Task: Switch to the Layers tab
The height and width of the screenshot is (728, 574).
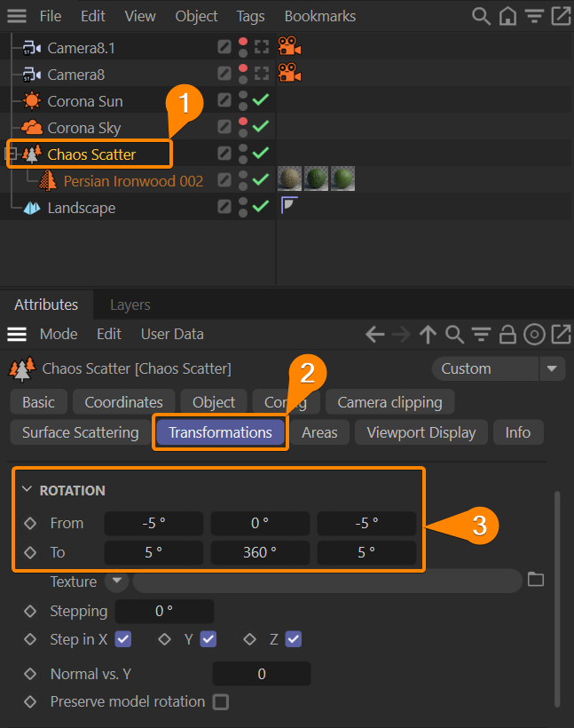Action: [130, 305]
